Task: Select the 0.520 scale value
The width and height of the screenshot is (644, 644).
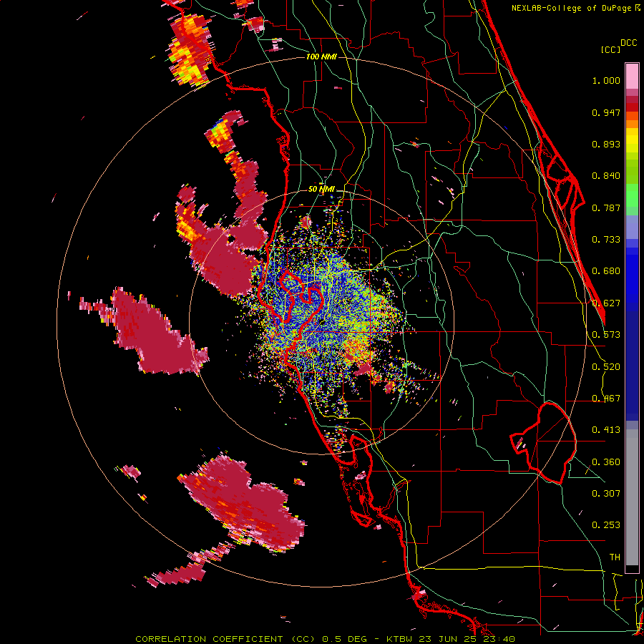Action: pos(606,367)
